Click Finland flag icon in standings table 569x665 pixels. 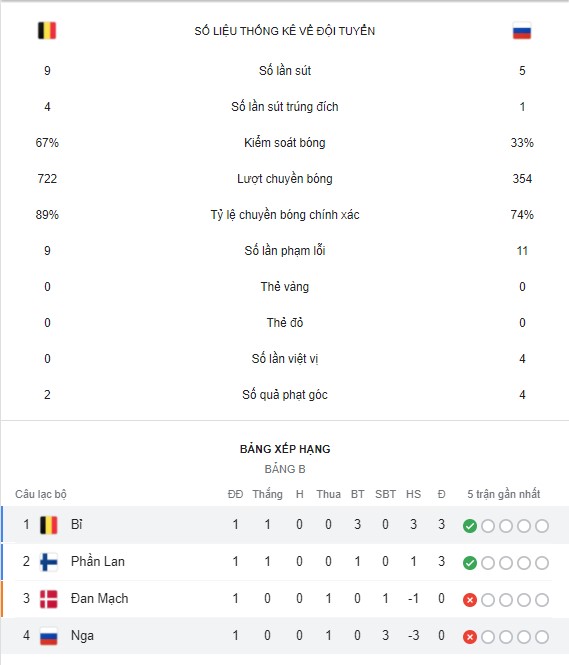49,562
